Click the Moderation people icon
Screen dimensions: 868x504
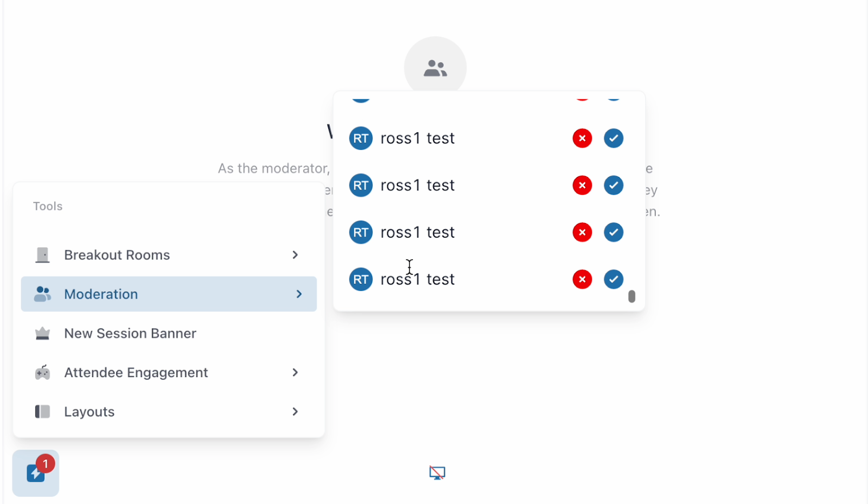(42, 294)
